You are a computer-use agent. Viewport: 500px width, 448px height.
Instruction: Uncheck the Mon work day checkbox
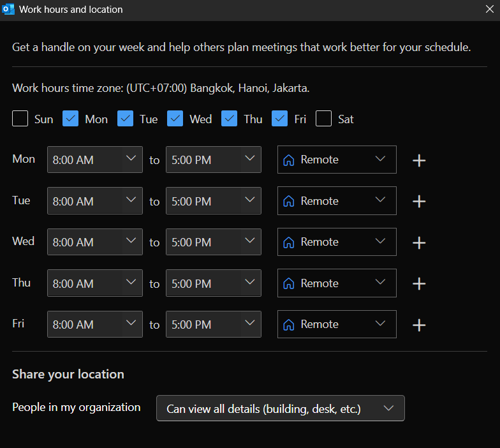coord(70,119)
